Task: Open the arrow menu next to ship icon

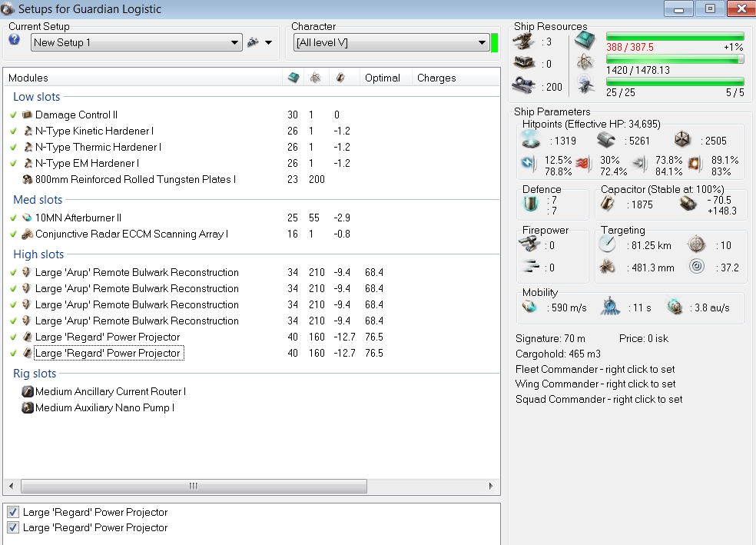Action: click(x=269, y=42)
